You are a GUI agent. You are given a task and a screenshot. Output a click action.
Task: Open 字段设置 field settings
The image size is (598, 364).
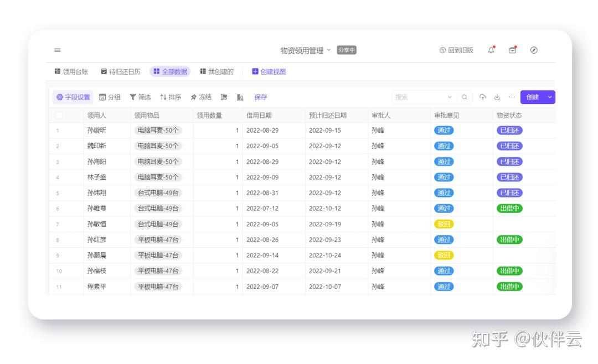tap(73, 97)
